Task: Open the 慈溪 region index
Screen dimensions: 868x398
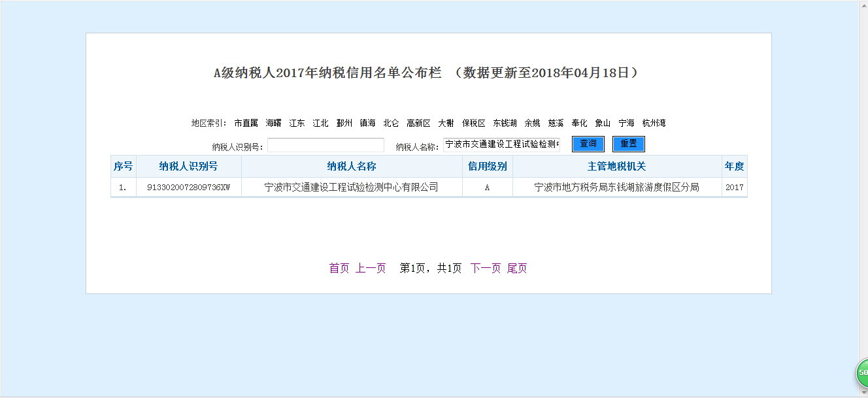Action: (556, 123)
